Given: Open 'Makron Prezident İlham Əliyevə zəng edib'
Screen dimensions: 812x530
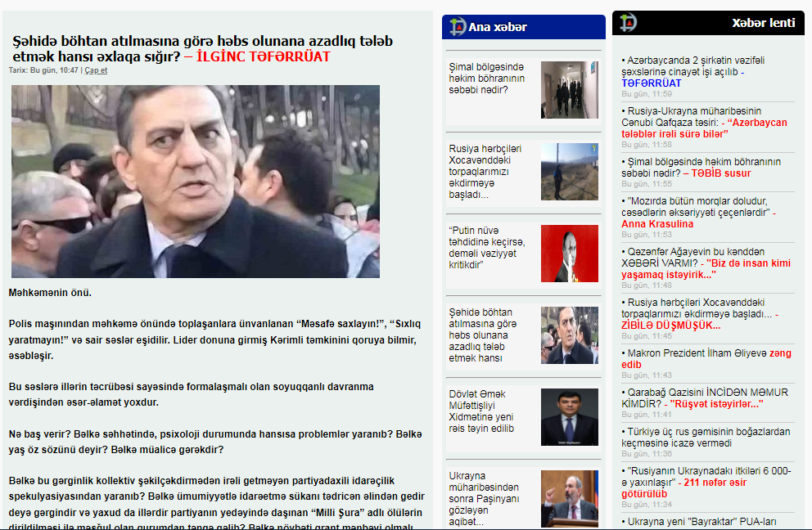Looking at the screenshot, I should click(706, 359).
